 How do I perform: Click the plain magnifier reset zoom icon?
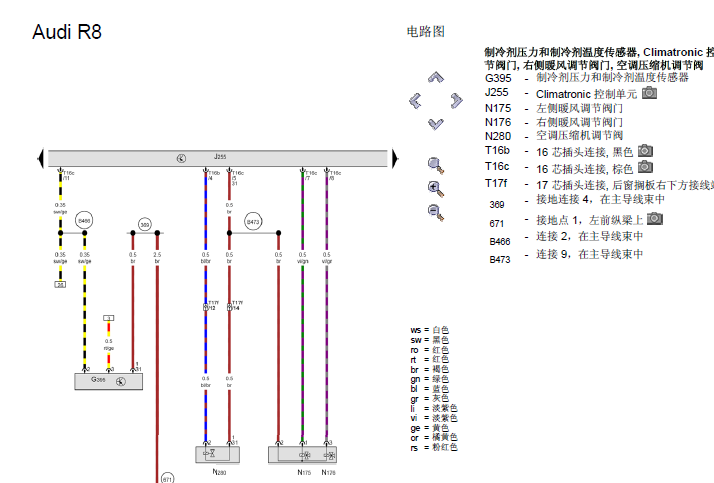coord(436,165)
